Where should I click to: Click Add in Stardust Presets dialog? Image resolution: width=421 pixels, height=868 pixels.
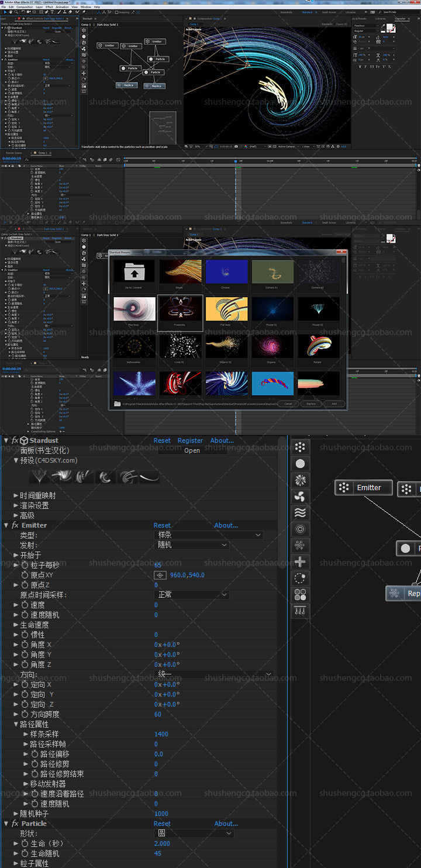coord(334,404)
